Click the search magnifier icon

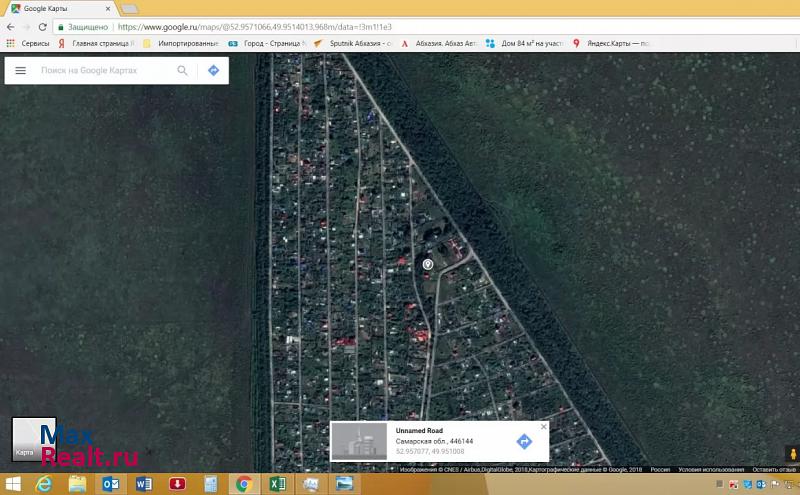pos(182,71)
